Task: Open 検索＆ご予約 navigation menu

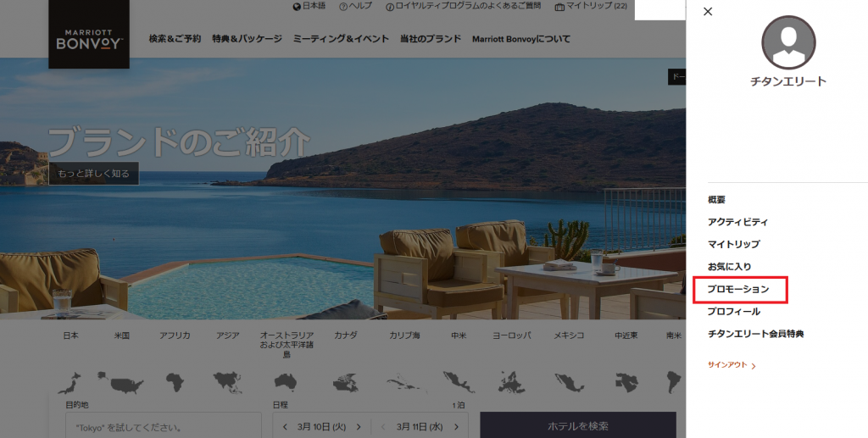Action: [x=175, y=39]
